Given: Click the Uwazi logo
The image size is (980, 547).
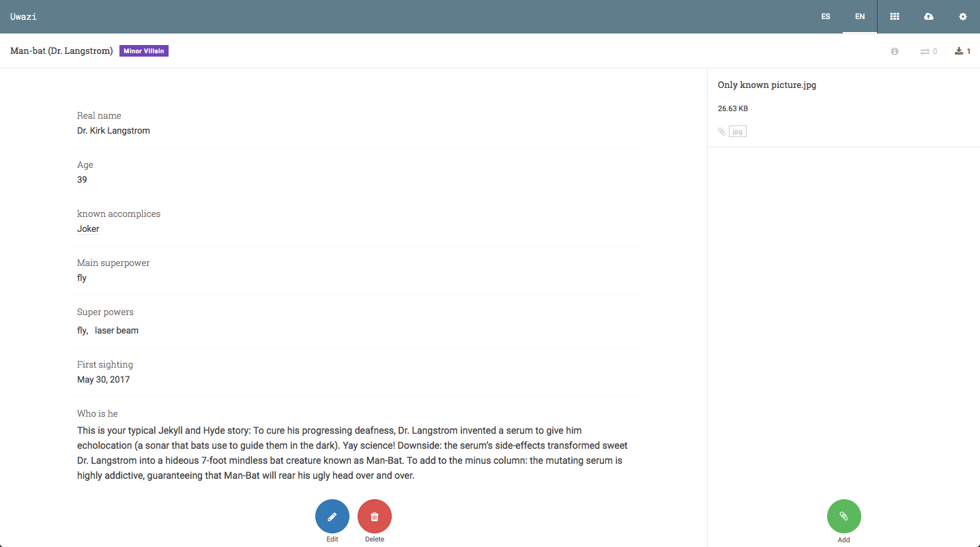Looking at the screenshot, I should click(23, 16).
